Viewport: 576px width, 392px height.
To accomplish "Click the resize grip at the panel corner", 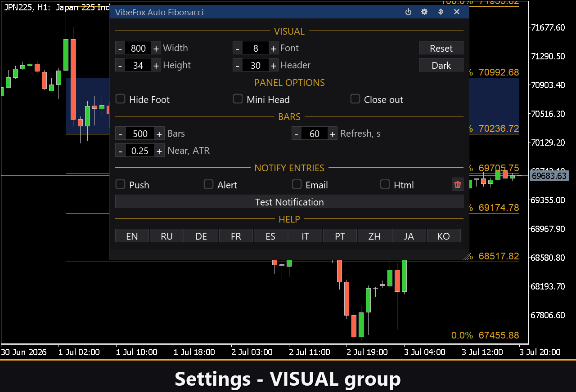I will click(x=466, y=257).
